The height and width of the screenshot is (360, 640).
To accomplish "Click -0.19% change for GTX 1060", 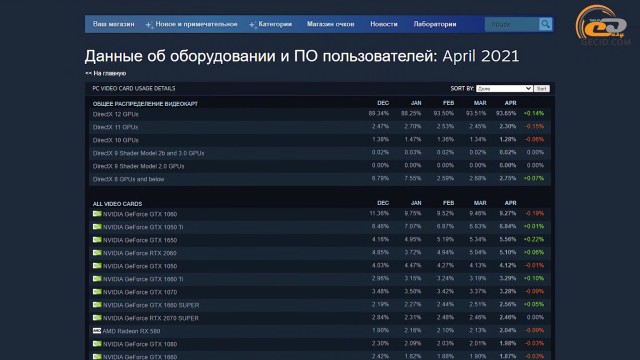I will pos(534,213).
